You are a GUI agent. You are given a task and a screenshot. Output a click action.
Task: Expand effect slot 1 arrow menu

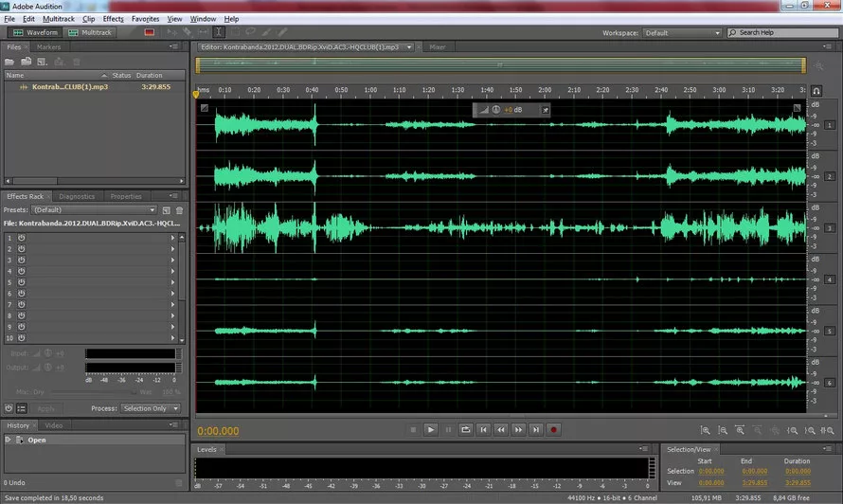coord(172,238)
